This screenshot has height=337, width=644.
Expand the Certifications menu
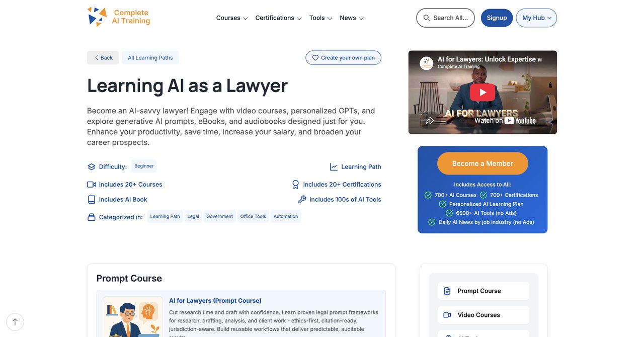point(278,18)
